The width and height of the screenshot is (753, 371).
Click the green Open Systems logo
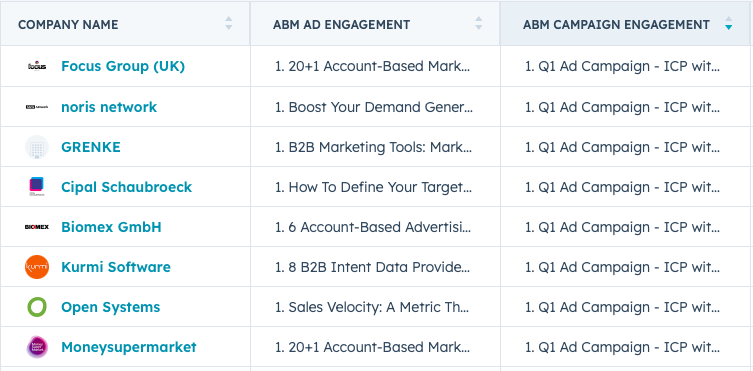coord(37,307)
